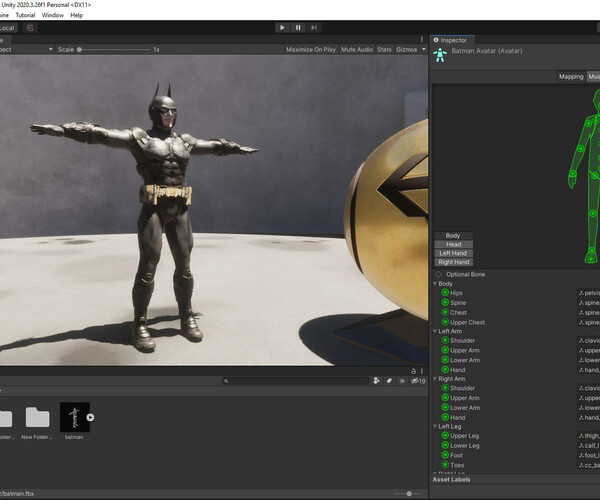Click the Local pivot toggle button

pyautogui.click(x=8, y=28)
